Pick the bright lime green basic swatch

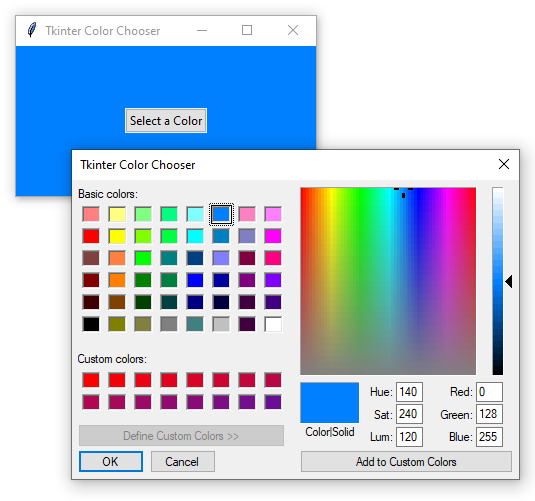click(143, 258)
